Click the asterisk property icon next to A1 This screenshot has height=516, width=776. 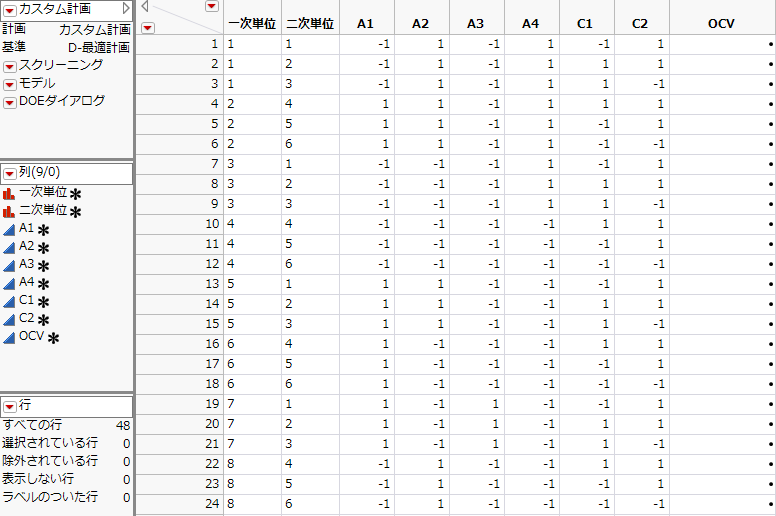(44, 230)
